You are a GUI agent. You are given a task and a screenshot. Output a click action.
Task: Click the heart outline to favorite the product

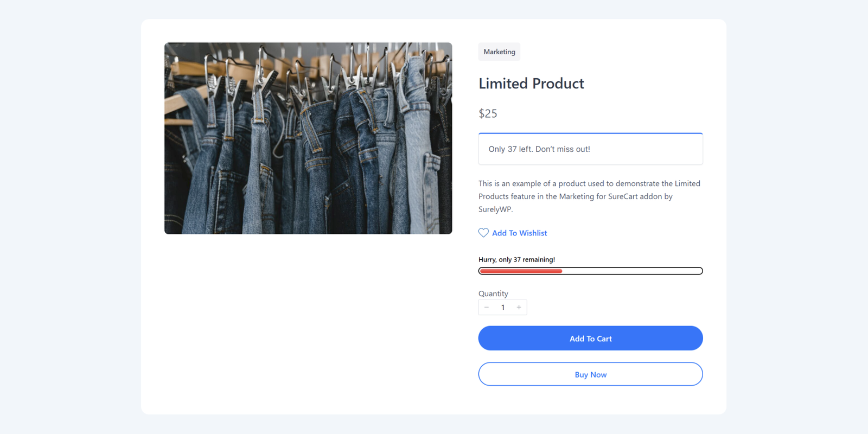483,233
